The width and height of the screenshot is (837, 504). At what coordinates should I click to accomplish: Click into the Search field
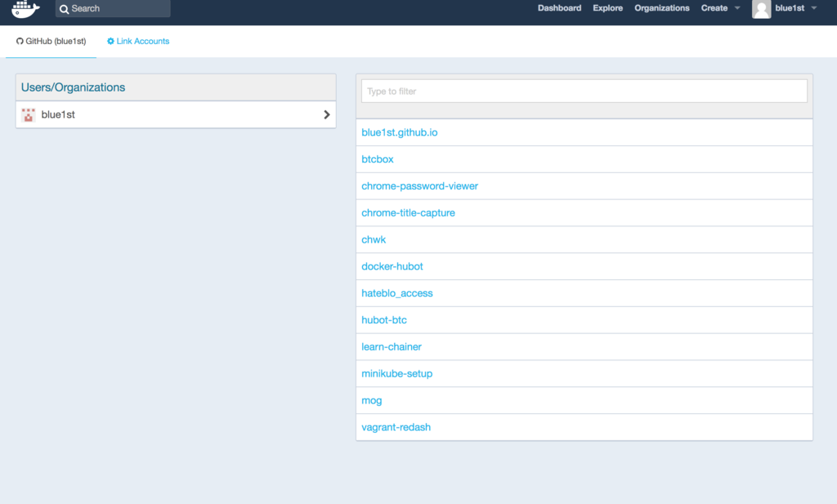click(x=113, y=8)
